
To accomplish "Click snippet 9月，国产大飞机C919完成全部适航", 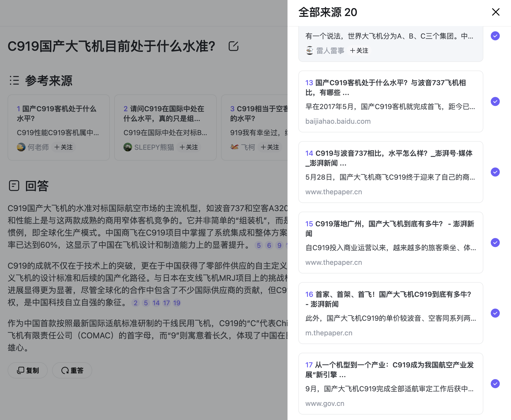I will click(x=389, y=389).
